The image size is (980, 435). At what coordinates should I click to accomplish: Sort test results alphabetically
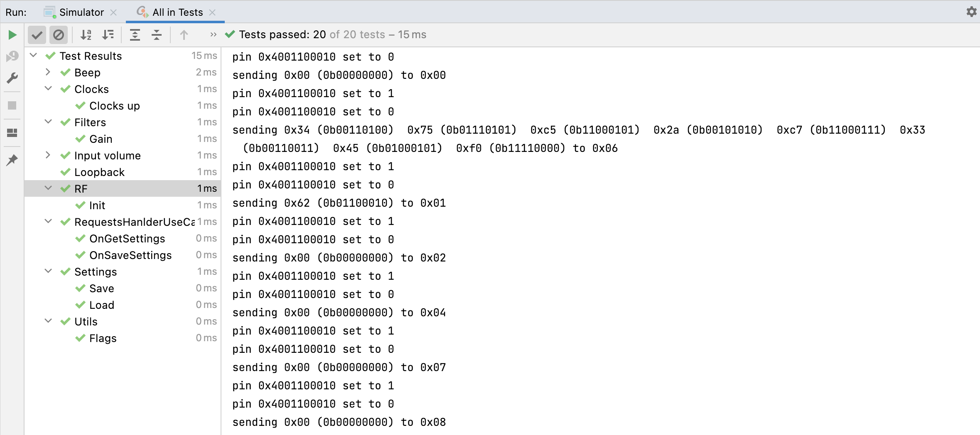pos(86,35)
